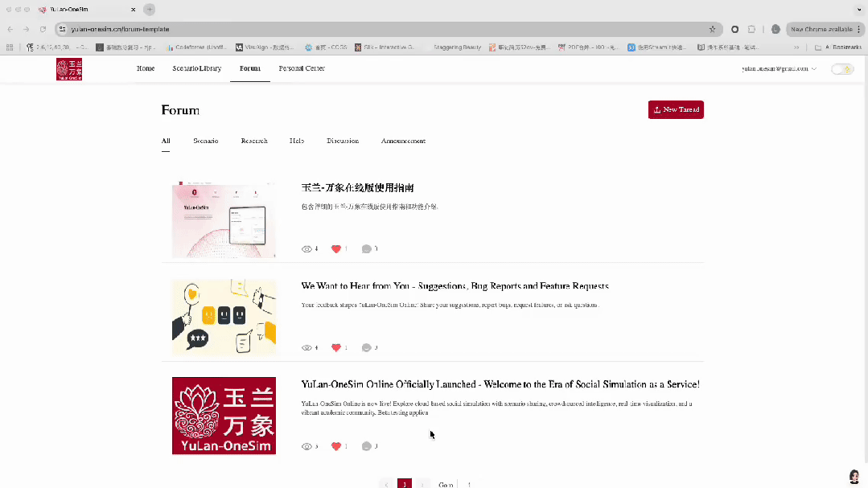The height and width of the screenshot is (488, 868).
Task: Click views eye icon on first thread
Action: pos(306,249)
